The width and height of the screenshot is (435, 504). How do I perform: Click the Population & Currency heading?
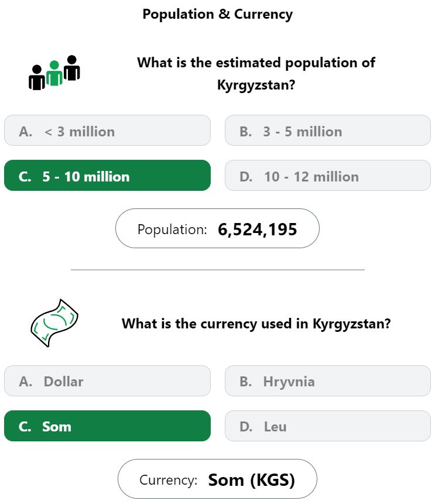[218, 14]
